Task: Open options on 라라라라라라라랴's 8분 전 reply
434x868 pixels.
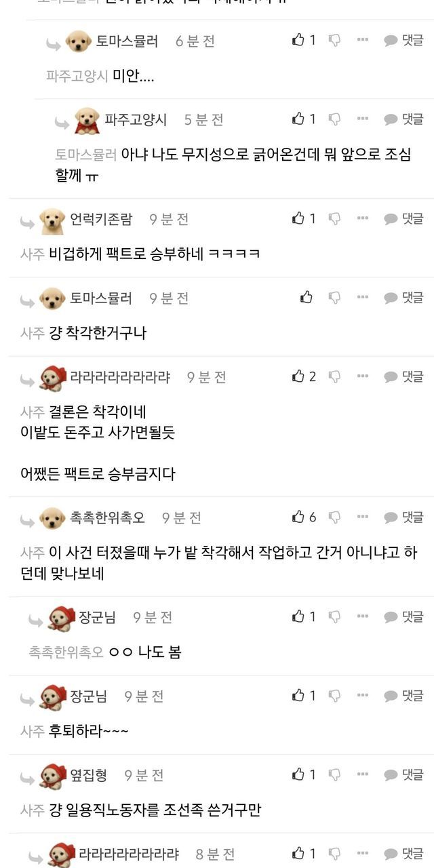Action: (363, 853)
